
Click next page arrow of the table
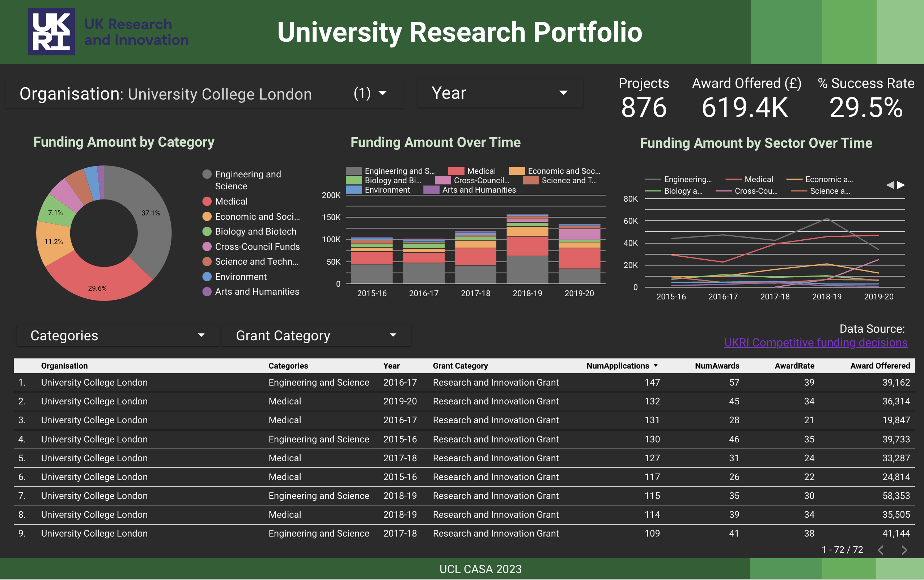904,550
